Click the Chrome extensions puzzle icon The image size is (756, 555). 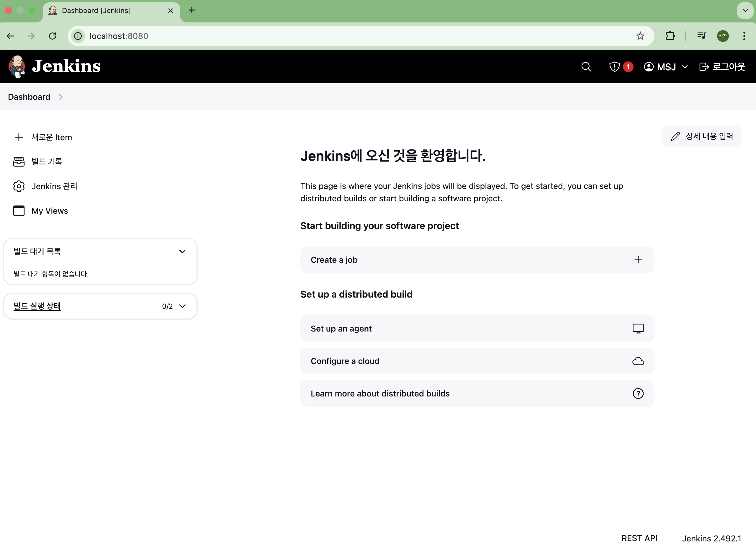pos(670,36)
